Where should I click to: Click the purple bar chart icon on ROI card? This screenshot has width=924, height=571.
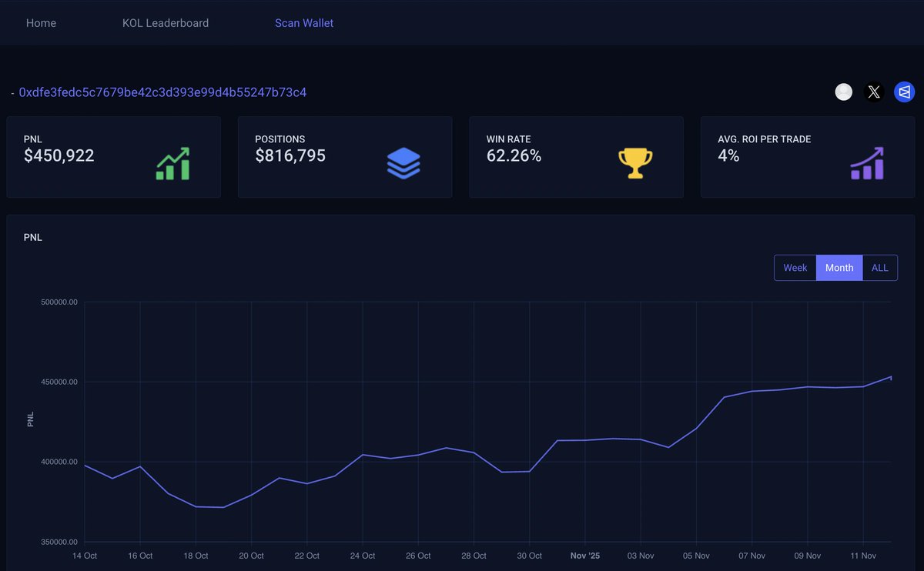pos(865,162)
